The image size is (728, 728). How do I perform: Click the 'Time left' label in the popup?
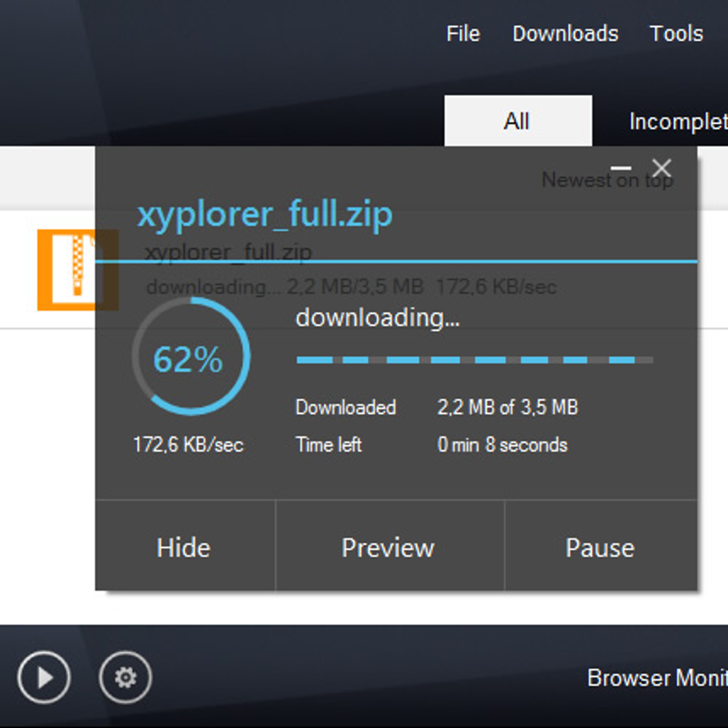(329, 445)
